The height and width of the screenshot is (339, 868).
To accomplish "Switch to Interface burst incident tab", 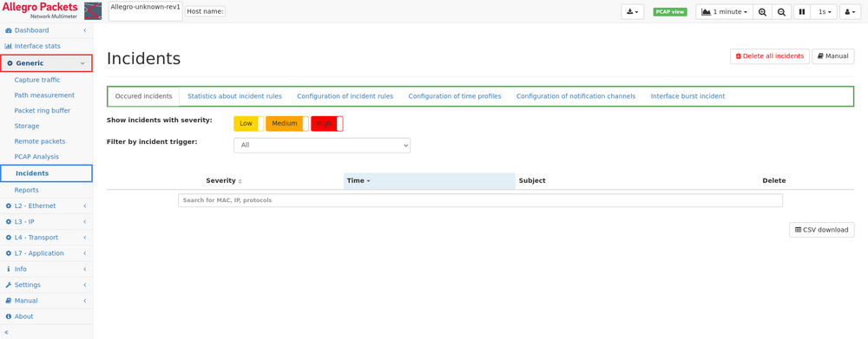I will point(687,96).
